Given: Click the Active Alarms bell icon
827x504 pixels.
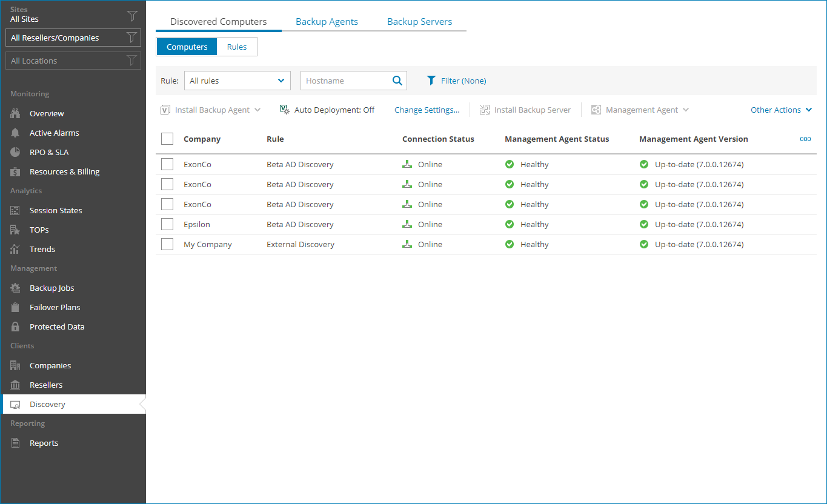Looking at the screenshot, I should click(16, 133).
